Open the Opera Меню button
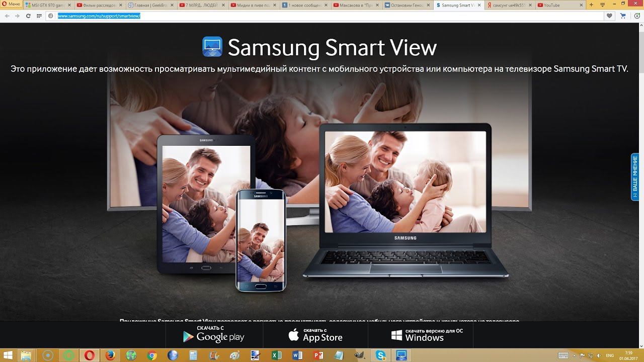The width and height of the screenshot is (644, 362). point(11,5)
